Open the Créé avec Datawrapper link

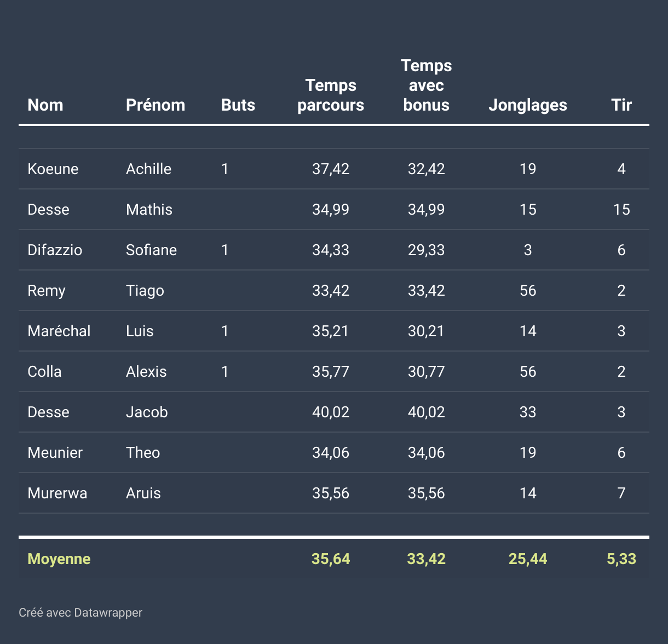coord(80,612)
